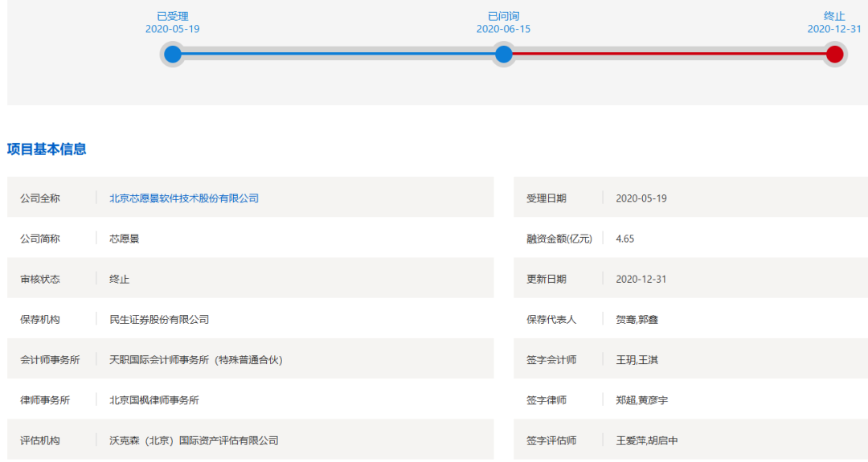Click the date in the 更新日期 row
Image resolution: width=868 pixels, height=462 pixels.
641,279
